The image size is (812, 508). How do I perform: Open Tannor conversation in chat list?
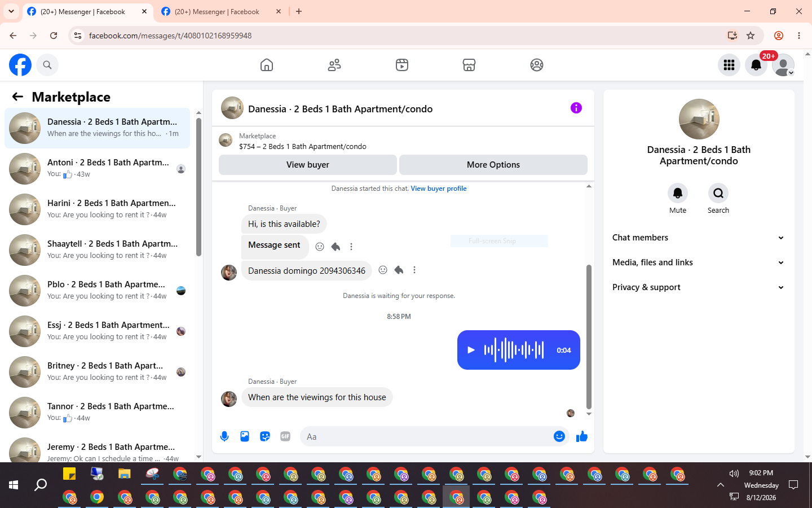[97, 413]
